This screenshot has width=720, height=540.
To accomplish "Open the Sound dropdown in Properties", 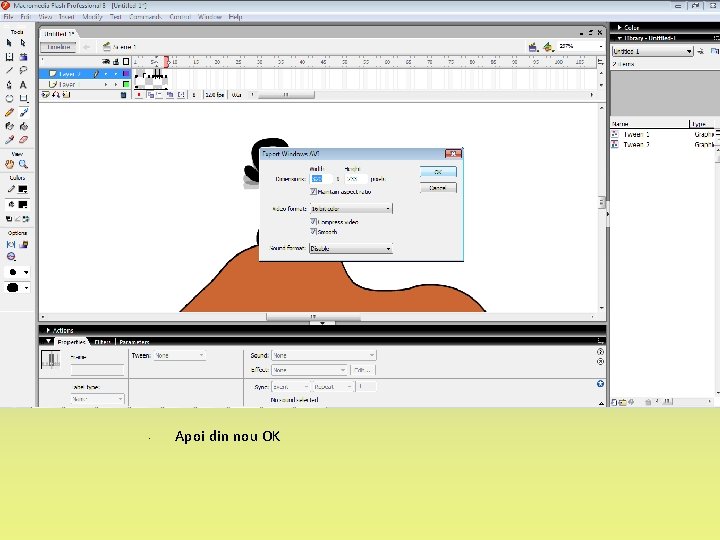I will tap(324, 355).
